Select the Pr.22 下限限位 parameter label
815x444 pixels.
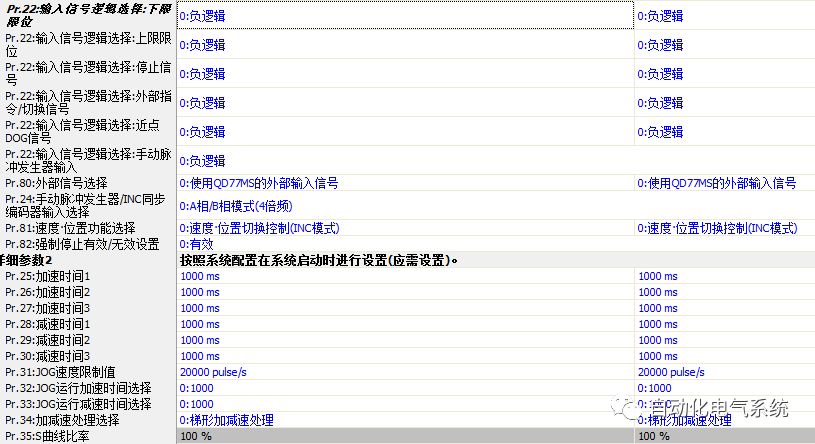click(x=88, y=14)
